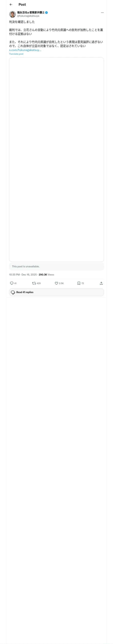
Task: Follow the x.com/fukunagakatsuy… link
Action: click(x=25, y=50)
